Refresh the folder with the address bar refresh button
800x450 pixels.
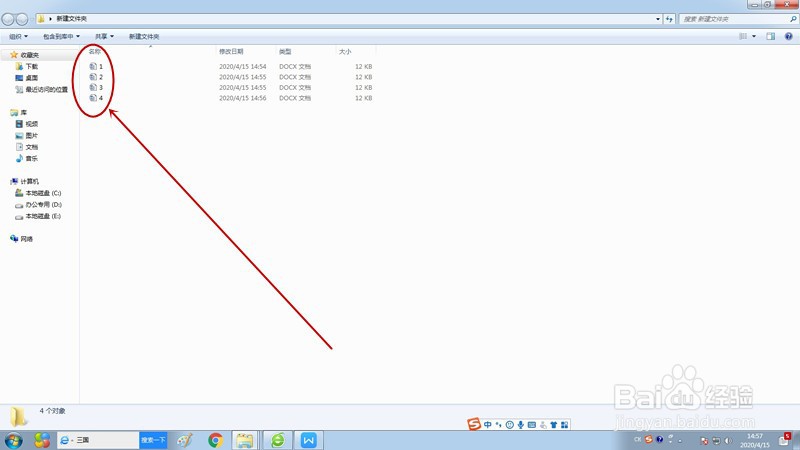pyautogui.click(x=669, y=19)
